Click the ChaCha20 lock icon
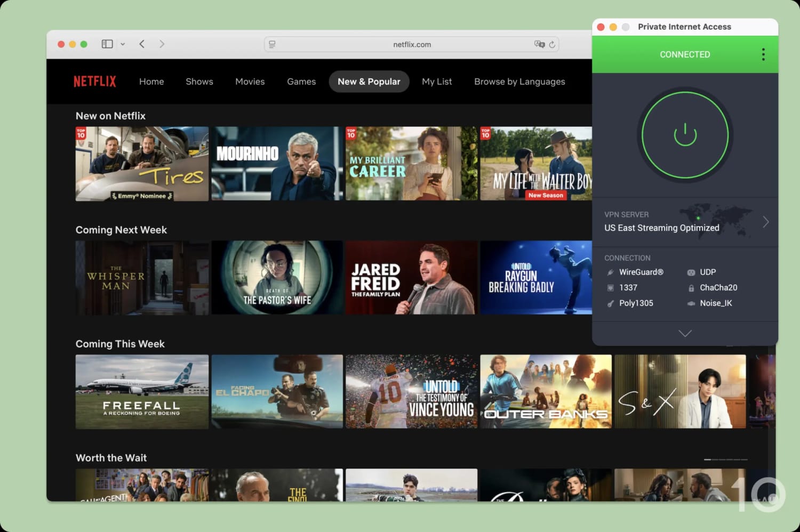Image resolution: width=800 pixels, height=532 pixels. pyautogui.click(x=691, y=288)
